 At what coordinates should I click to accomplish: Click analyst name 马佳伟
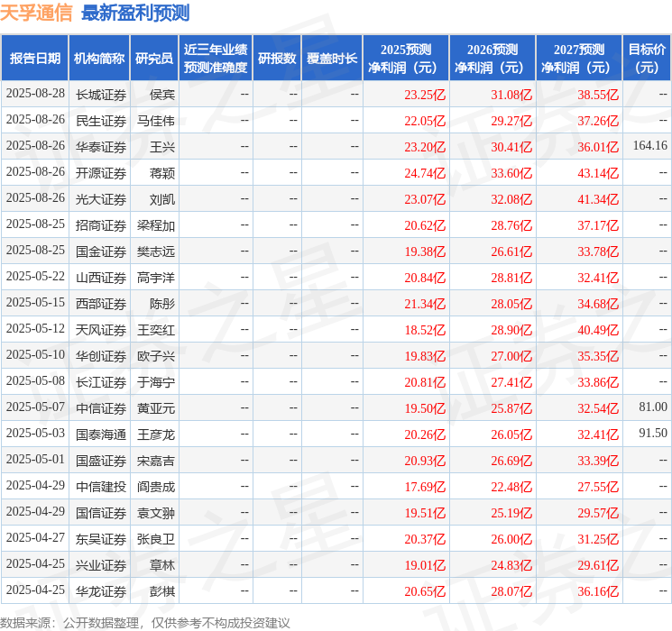155,121
